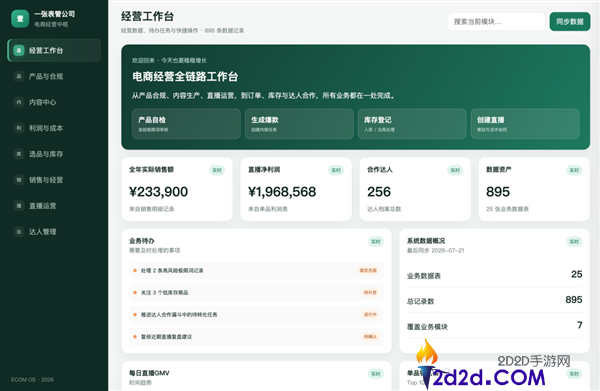Open todo 推进达人合作漏斗中的待转化任务

pos(256,315)
